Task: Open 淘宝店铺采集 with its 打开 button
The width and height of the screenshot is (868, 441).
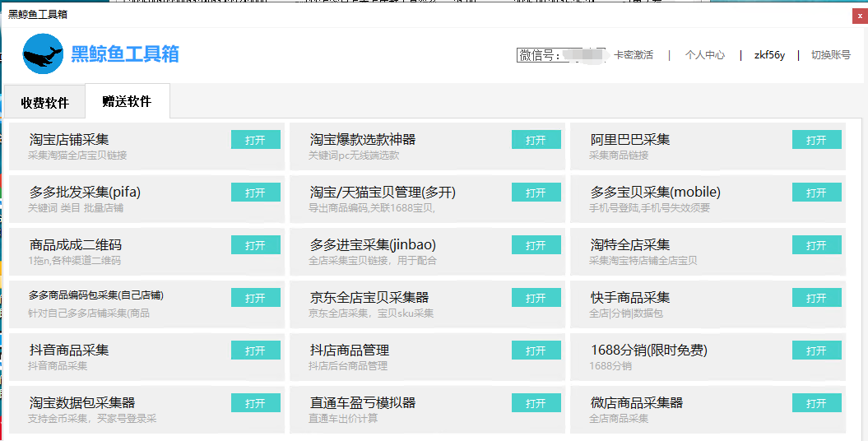Action: [x=256, y=140]
